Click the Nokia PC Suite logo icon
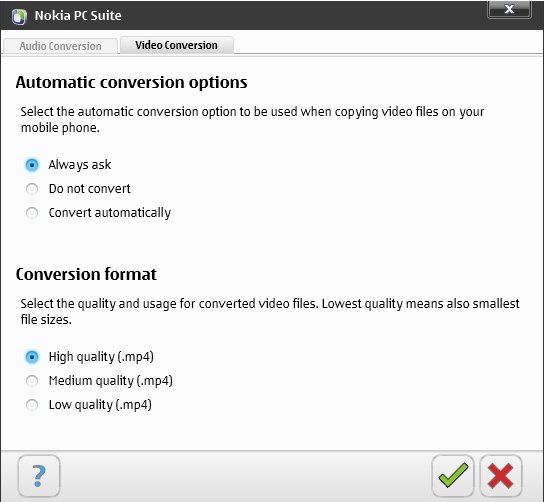The image size is (545, 502). coord(19,16)
